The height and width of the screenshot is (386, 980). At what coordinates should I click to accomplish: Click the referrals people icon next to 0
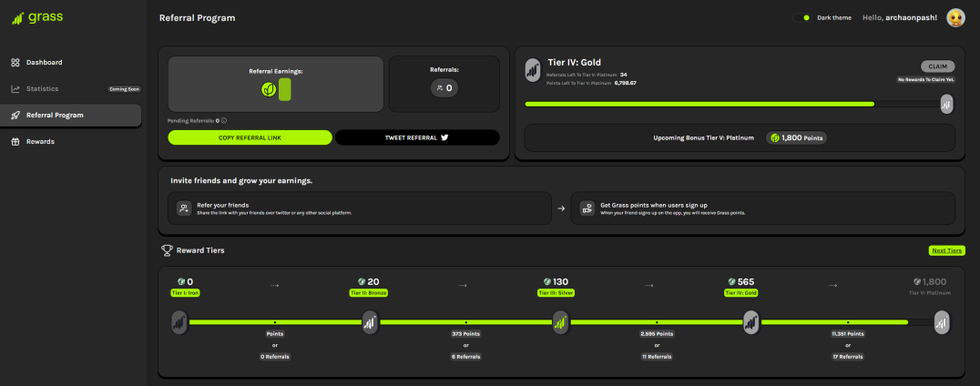tap(439, 88)
